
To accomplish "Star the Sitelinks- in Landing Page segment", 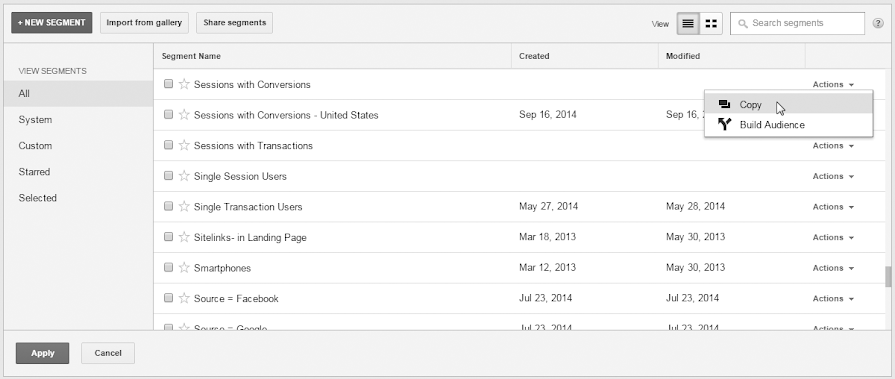I will (184, 237).
